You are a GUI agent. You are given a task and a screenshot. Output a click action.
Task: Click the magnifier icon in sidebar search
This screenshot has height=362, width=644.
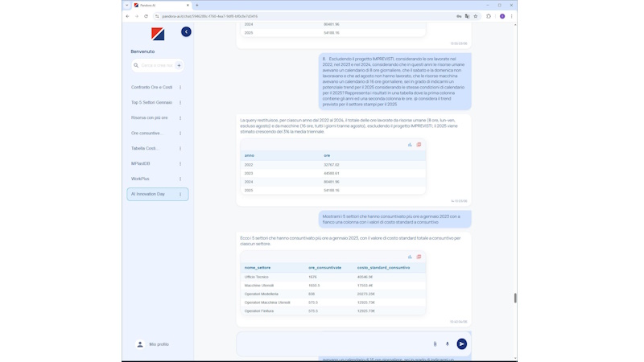(x=136, y=65)
